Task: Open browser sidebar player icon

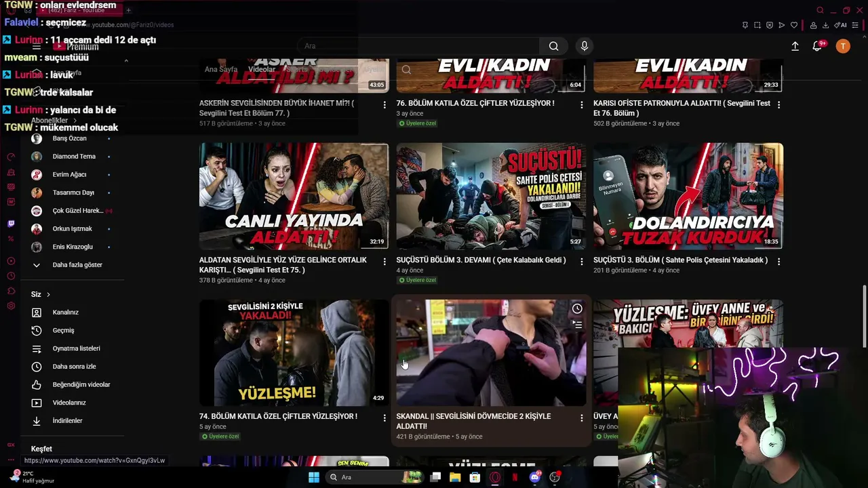Action: pos(11,261)
